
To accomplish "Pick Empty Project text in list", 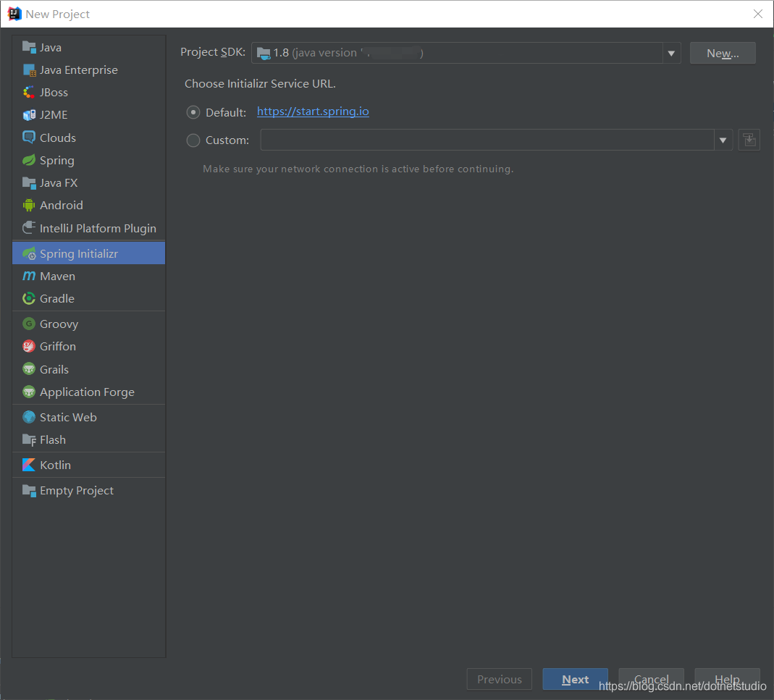I will [x=77, y=491].
